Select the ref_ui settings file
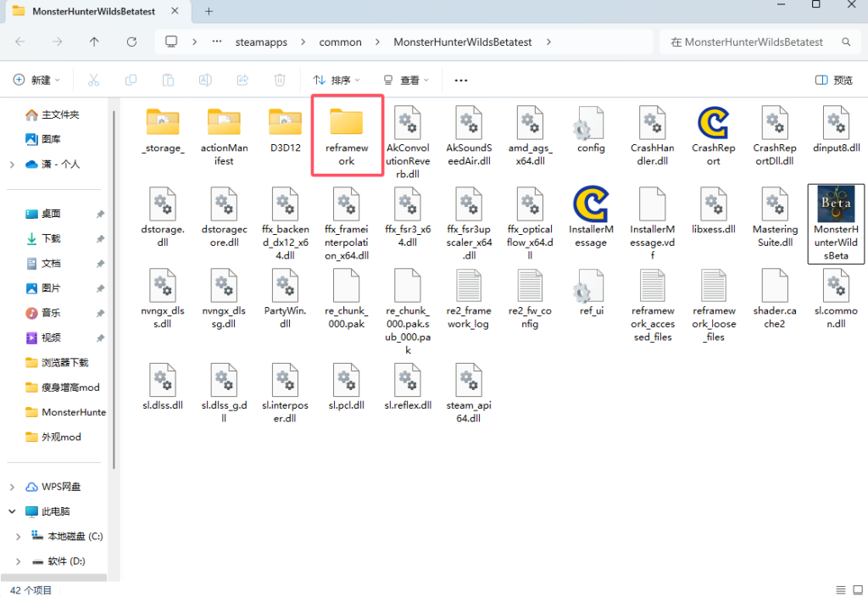The width and height of the screenshot is (868, 597). [x=591, y=293]
